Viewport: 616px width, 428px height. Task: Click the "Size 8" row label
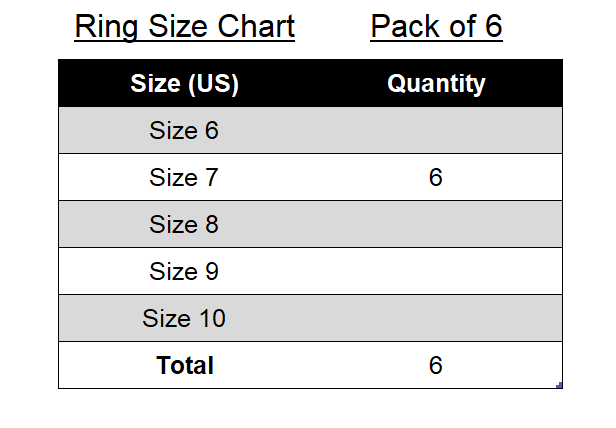tap(184, 225)
